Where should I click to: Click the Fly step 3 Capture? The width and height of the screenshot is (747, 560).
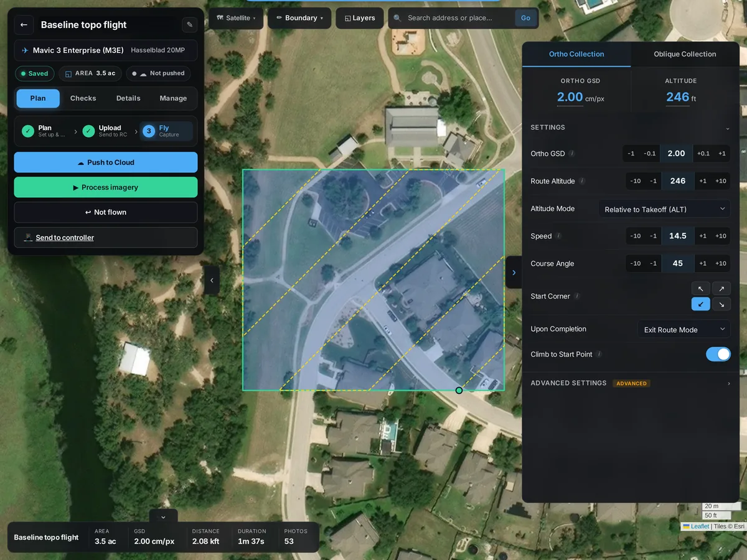click(x=166, y=131)
